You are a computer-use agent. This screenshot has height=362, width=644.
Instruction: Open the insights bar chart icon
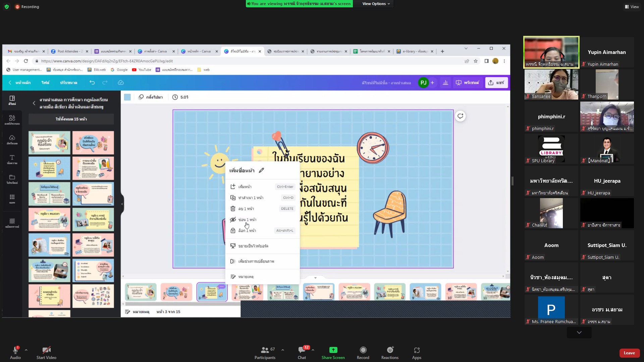(445, 82)
